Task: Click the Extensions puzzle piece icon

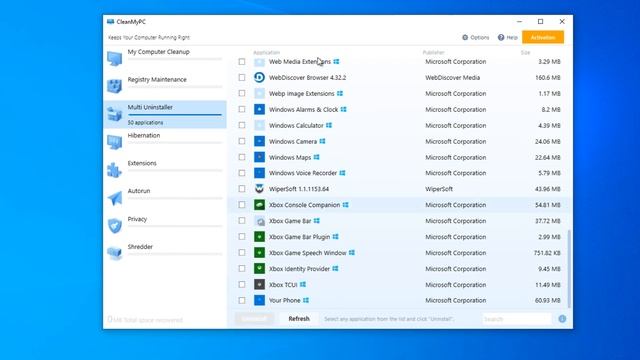Action: coord(115,170)
